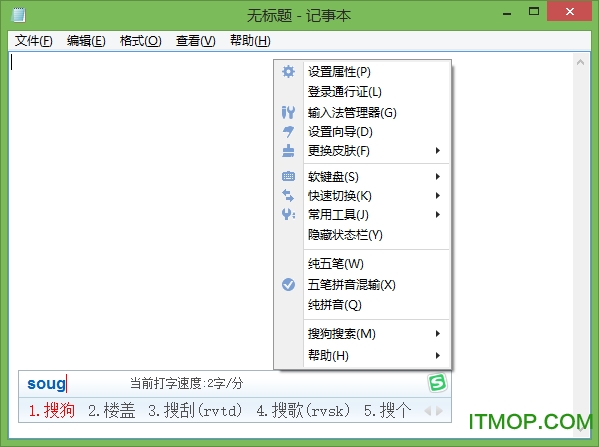Screen dimensions: 599x447
Task: Pick candidate 5. 搜个
Action: (388, 410)
